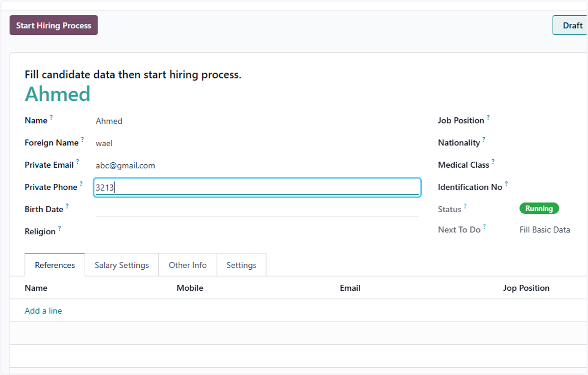Edit the Private Email field abc@gmail.com
Screen dimensions: 588x375
(x=257, y=166)
